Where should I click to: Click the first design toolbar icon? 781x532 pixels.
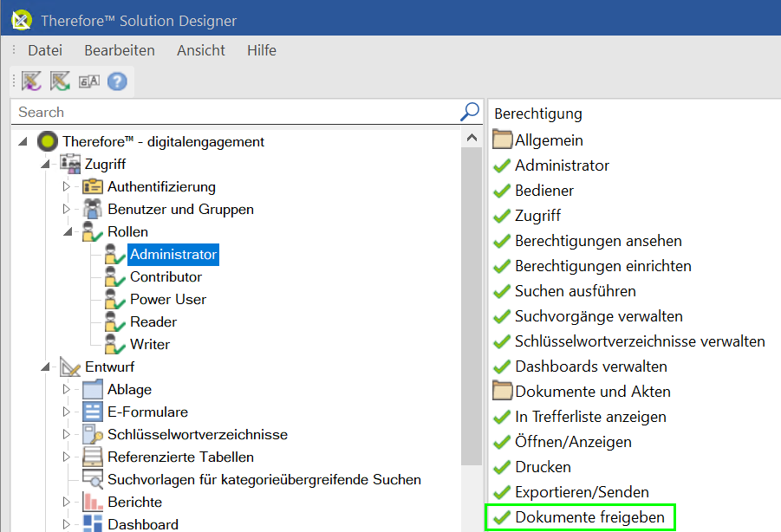31,81
